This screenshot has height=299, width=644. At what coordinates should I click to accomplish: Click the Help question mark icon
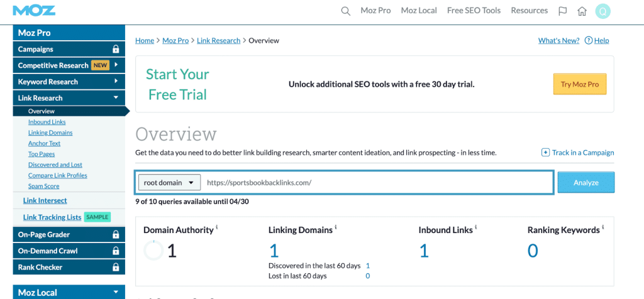coord(589,41)
